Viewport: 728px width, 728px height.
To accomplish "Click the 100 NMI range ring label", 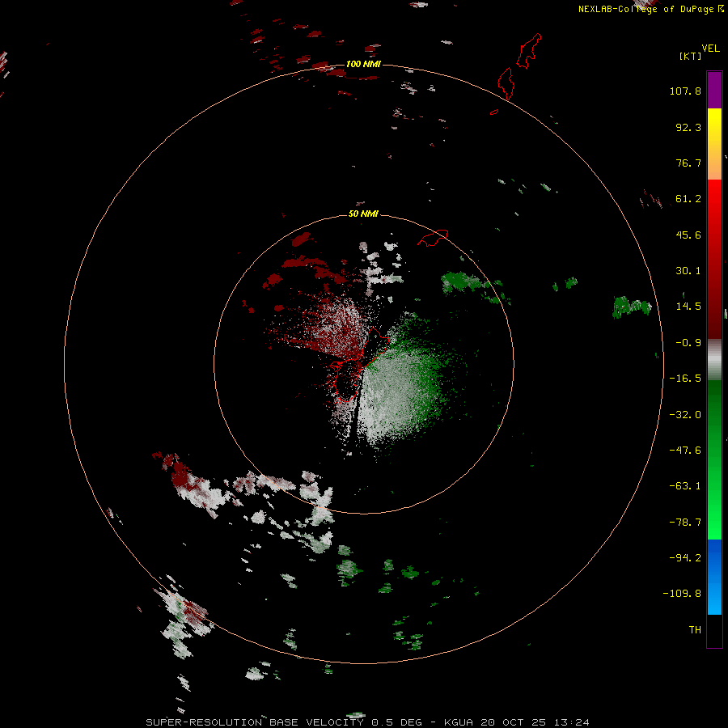I will (363, 64).
